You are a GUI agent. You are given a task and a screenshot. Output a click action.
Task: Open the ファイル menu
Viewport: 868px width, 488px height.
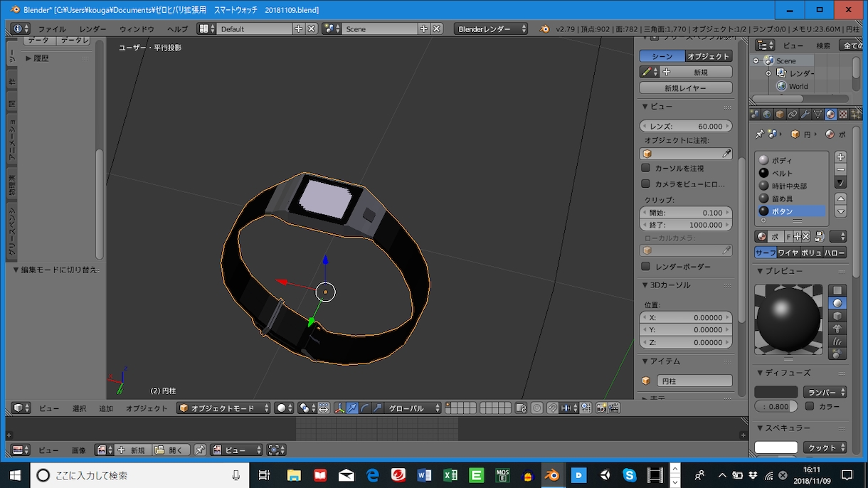(x=52, y=29)
